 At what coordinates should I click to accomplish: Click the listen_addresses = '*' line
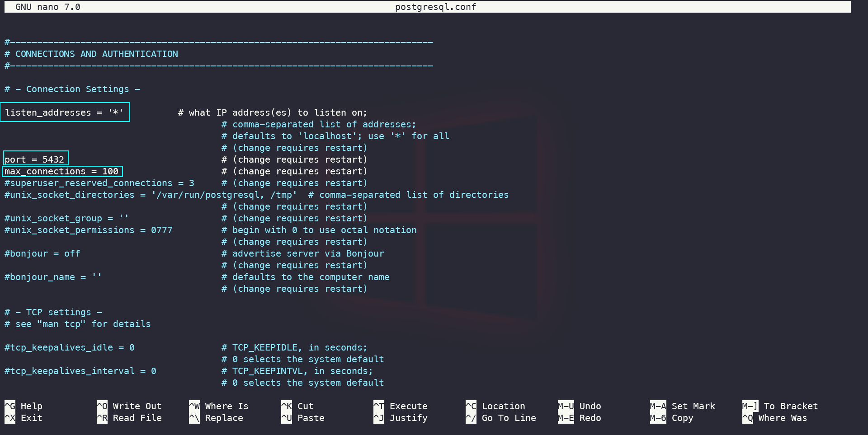click(65, 112)
